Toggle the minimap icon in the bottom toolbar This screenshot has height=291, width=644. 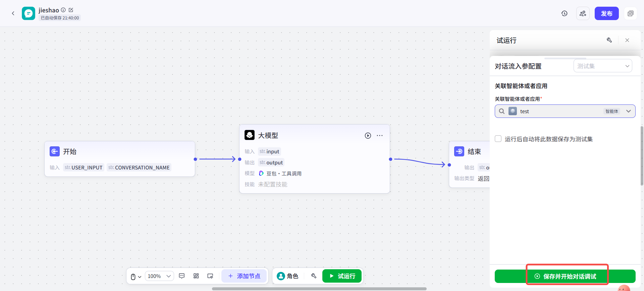coord(210,276)
